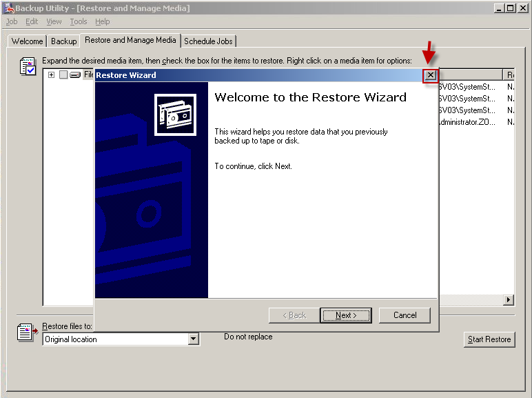Image resolution: width=532 pixels, height=398 pixels.
Task: Click Next in the Restore Wizard
Action: point(346,315)
